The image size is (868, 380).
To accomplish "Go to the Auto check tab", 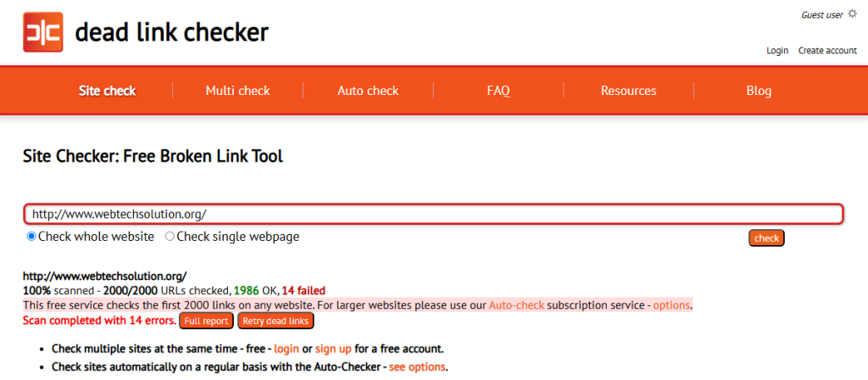I will click(368, 91).
